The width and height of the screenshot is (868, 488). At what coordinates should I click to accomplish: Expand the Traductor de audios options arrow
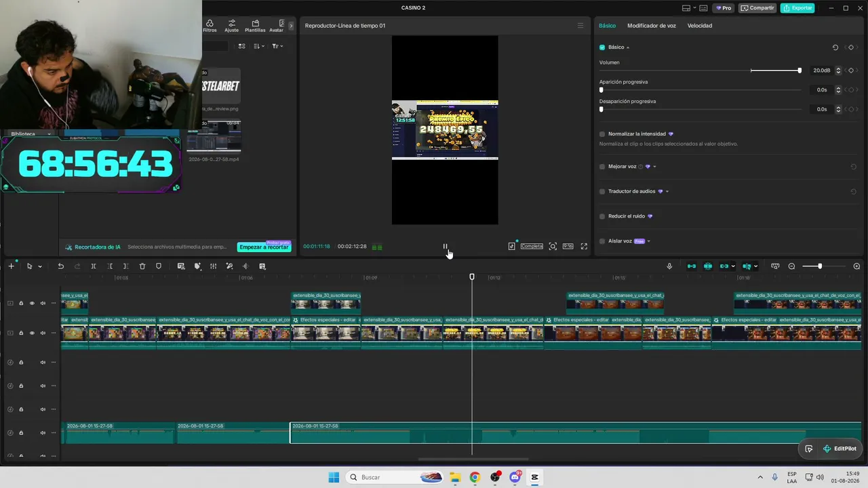[x=667, y=191]
